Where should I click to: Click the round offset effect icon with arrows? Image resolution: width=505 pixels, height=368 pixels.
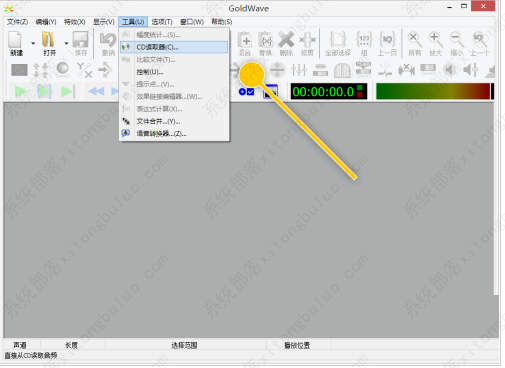pyautogui.click(x=277, y=70)
